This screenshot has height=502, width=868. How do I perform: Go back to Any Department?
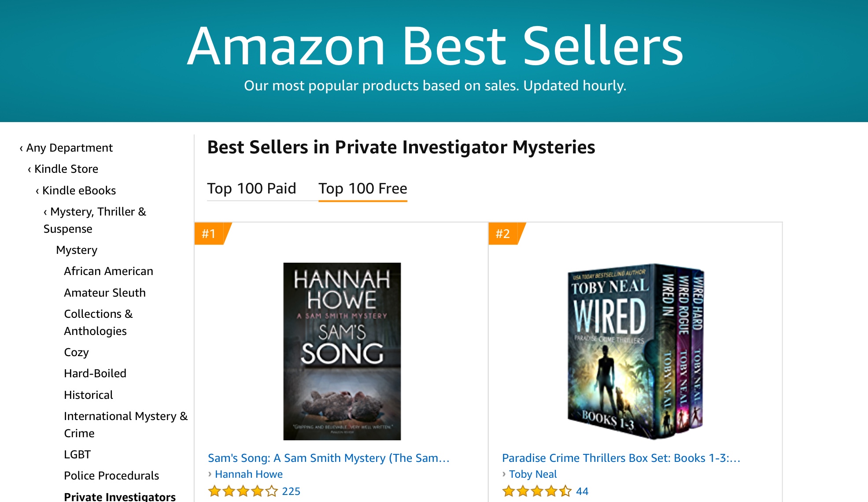(69, 148)
